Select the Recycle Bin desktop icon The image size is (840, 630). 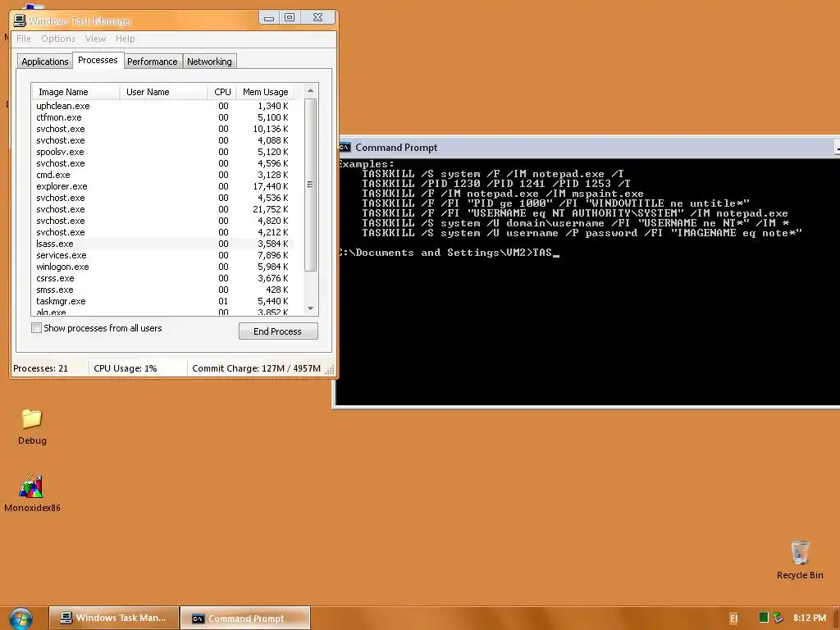point(800,559)
